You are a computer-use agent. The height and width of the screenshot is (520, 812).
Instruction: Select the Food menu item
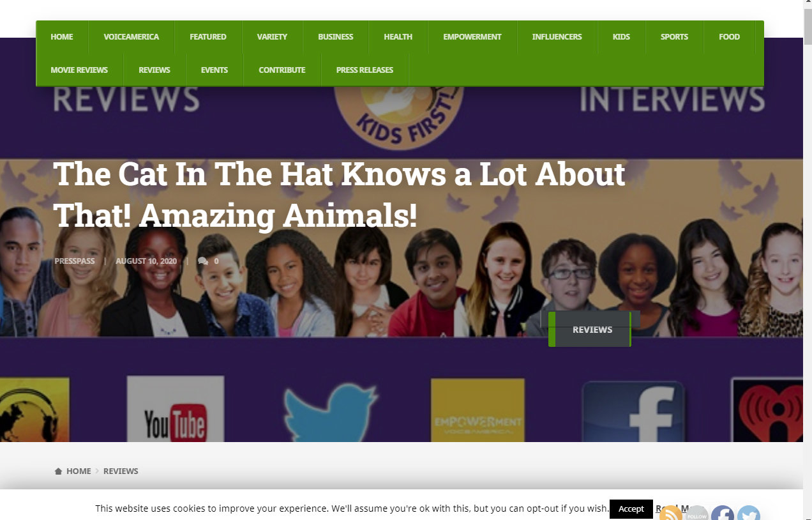[729, 37]
